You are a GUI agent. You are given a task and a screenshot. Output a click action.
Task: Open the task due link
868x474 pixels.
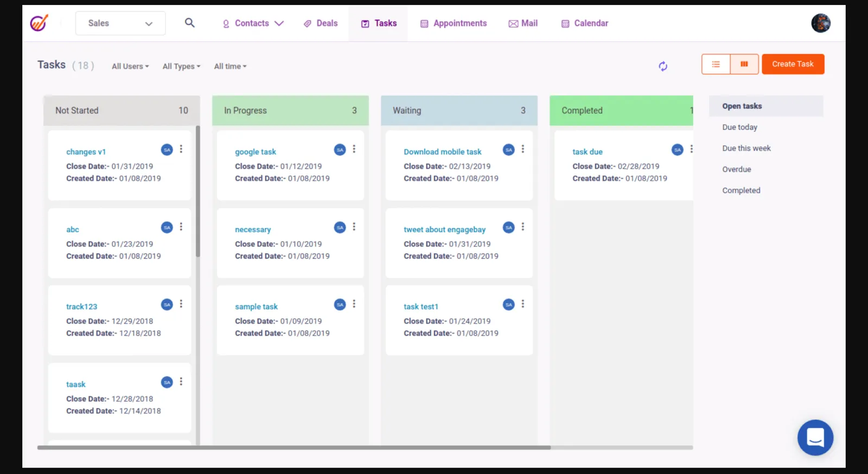[x=588, y=152]
